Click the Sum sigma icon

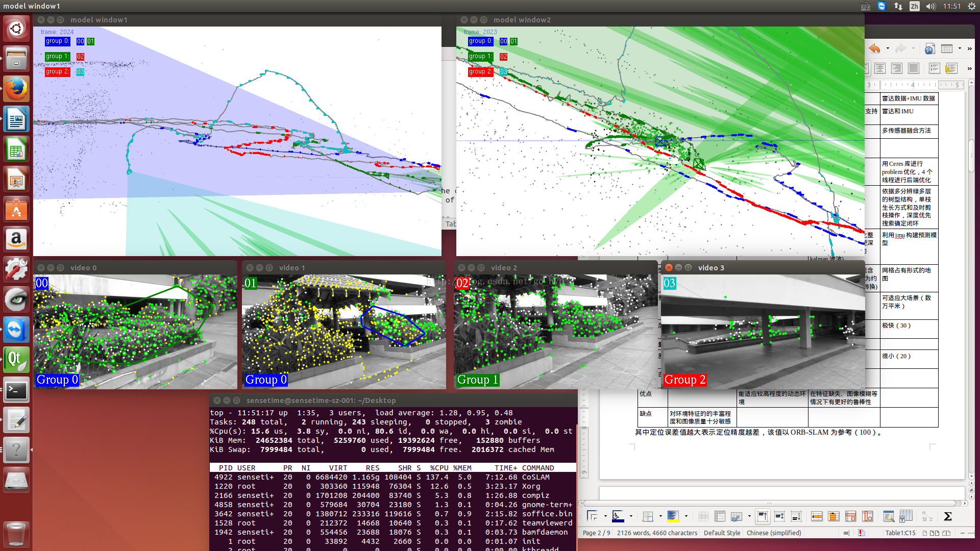pos(948,516)
